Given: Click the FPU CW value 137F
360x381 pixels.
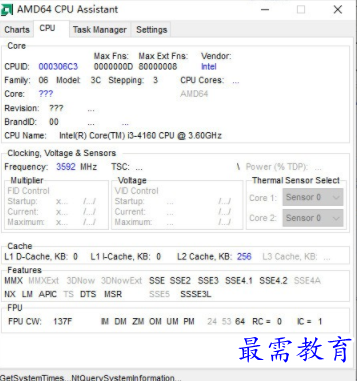Looking at the screenshot, I should point(62,322).
